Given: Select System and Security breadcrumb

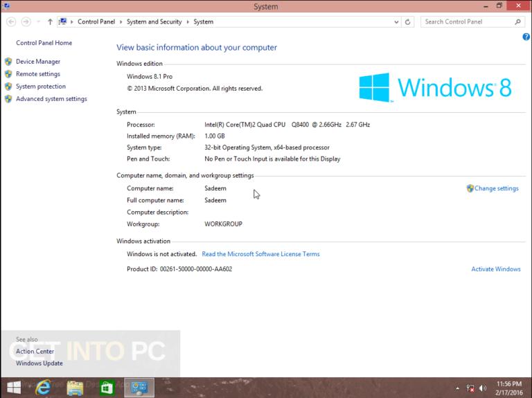Looking at the screenshot, I should pyautogui.click(x=154, y=21).
